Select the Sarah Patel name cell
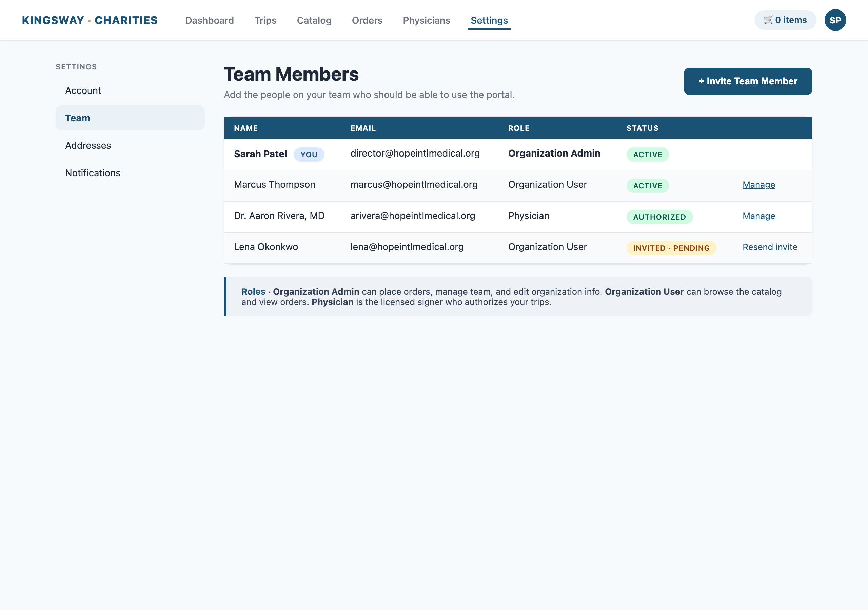Image resolution: width=868 pixels, height=610 pixels. coord(260,154)
